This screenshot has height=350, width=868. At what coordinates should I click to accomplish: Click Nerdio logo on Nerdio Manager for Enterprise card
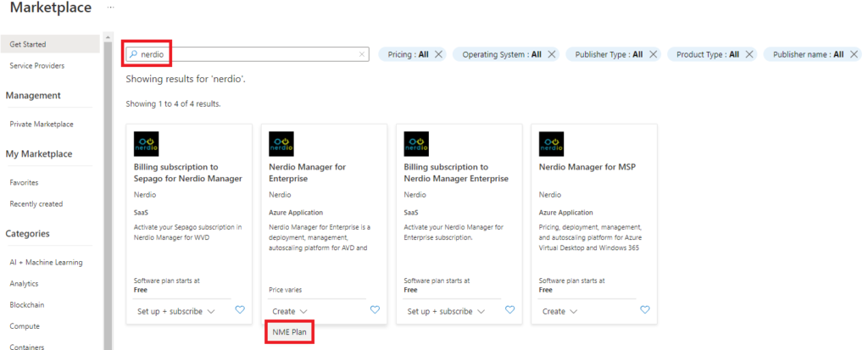pos(281,144)
